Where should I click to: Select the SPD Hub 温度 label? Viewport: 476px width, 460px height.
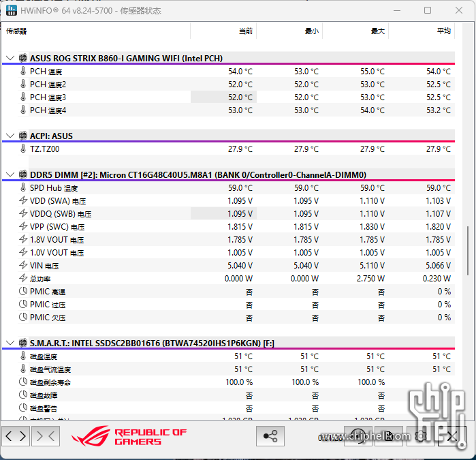54,188
